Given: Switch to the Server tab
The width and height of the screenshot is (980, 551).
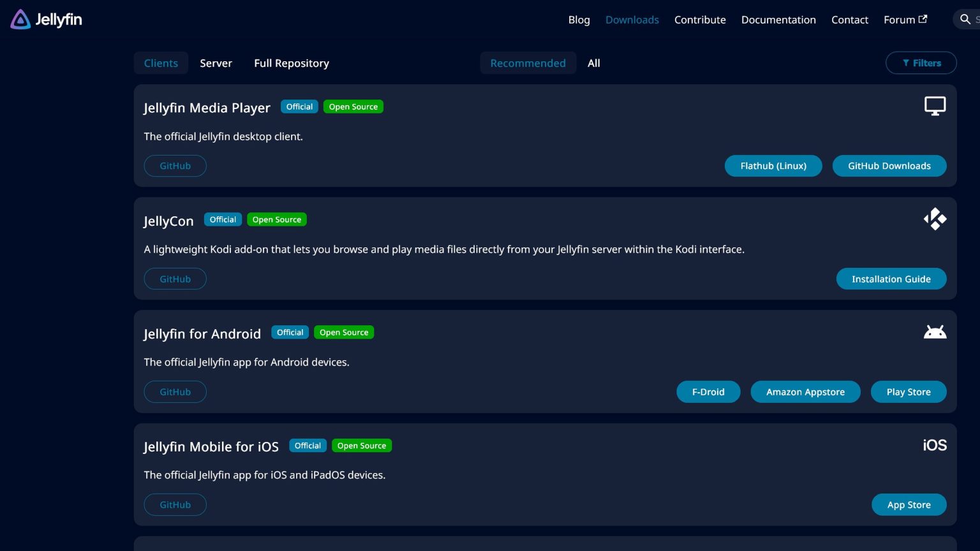Looking at the screenshot, I should (x=216, y=63).
